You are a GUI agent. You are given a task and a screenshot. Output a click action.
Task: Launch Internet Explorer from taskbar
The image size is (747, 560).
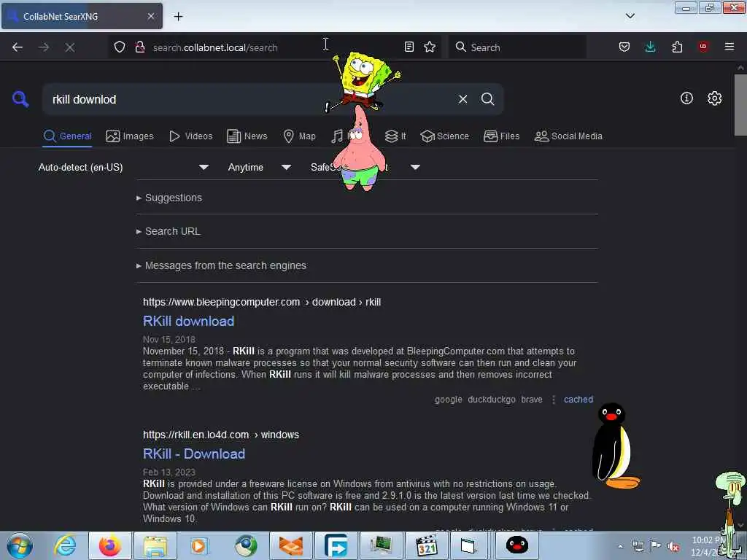(65, 545)
